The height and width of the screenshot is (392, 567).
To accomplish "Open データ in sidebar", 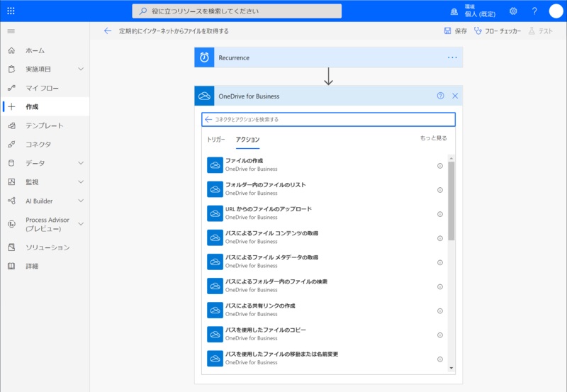I will click(35, 163).
